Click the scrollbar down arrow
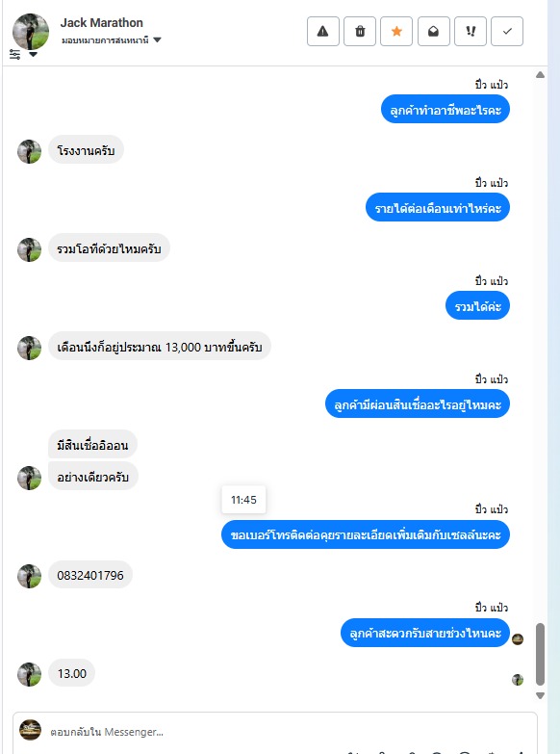This screenshot has height=754, width=560. (x=541, y=695)
